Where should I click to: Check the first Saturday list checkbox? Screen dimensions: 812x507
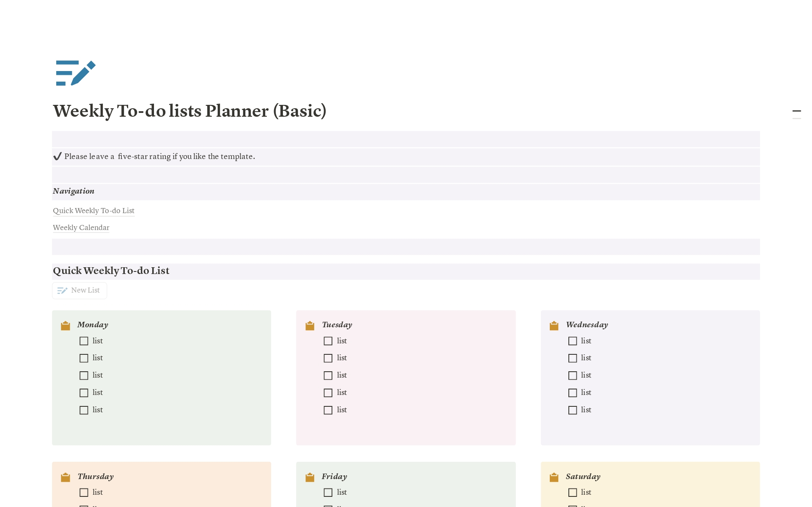[x=573, y=493]
